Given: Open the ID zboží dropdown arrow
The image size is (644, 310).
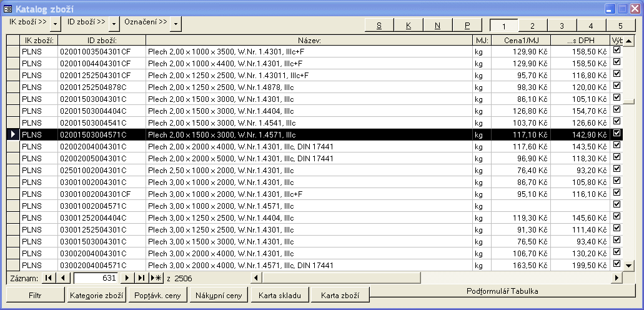Looking at the screenshot, I should (x=114, y=23).
